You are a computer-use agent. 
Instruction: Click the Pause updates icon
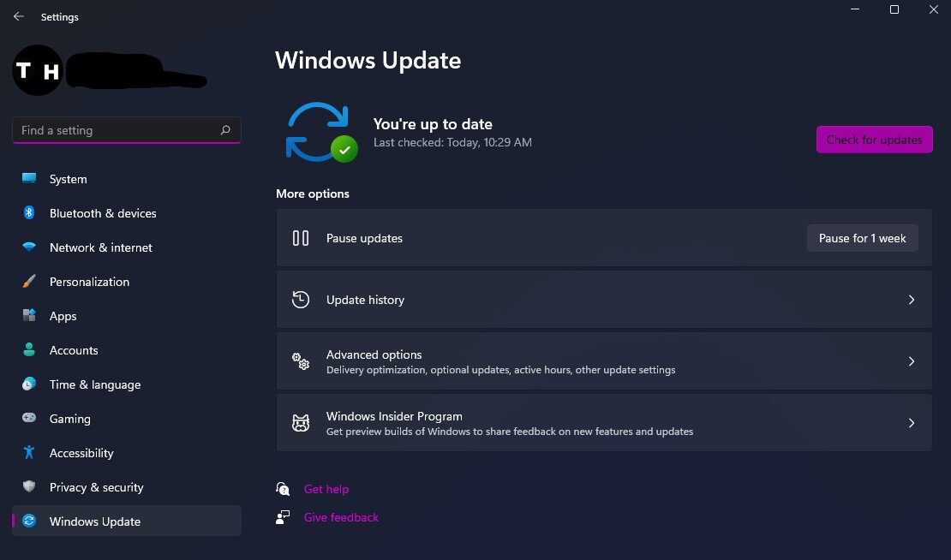(x=301, y=238)
